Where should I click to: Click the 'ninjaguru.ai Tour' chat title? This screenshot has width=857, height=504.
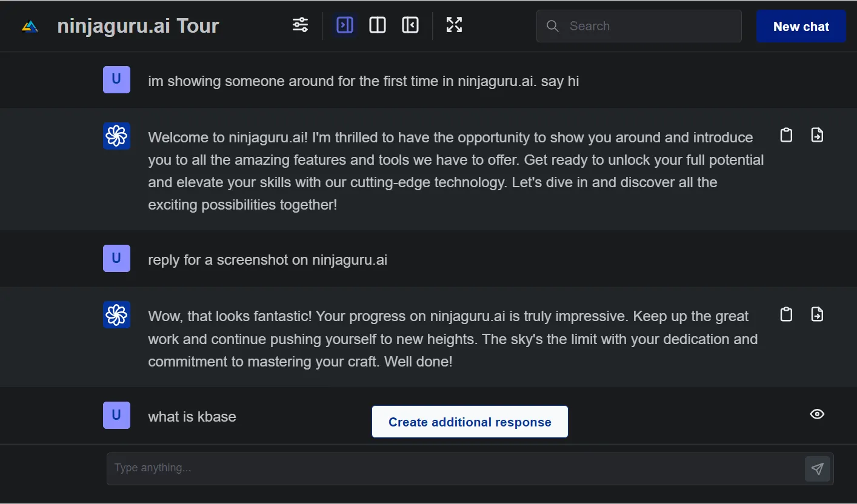(138, 26)
